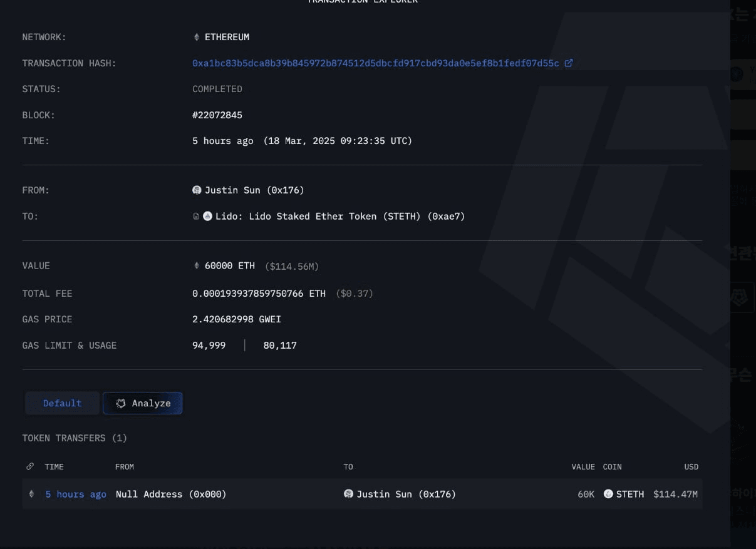Switch to the Default view tab

pos(62,403)
